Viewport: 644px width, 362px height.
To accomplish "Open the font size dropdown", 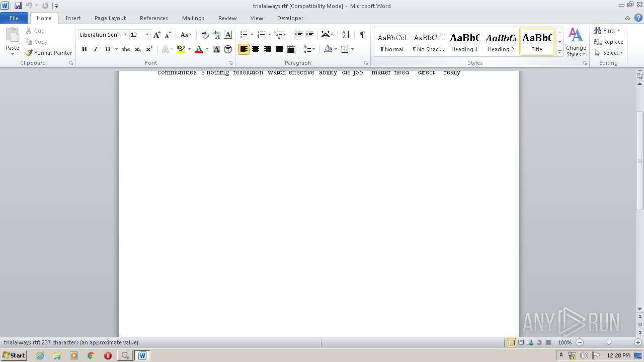I will [147, 35].
